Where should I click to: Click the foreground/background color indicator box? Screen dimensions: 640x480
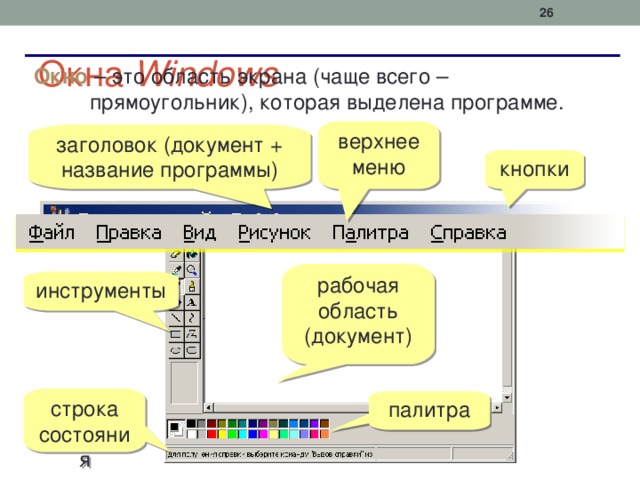click(176, 429)
